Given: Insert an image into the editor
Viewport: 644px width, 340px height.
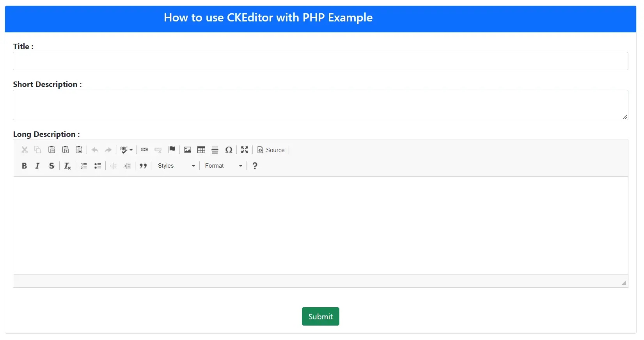Looking at the screenshot, I should [188, 150].
